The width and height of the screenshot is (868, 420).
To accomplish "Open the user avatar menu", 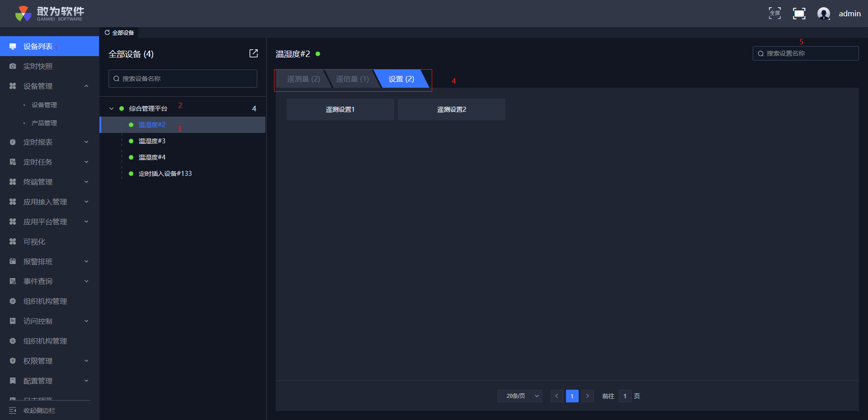I will [824, 14].
